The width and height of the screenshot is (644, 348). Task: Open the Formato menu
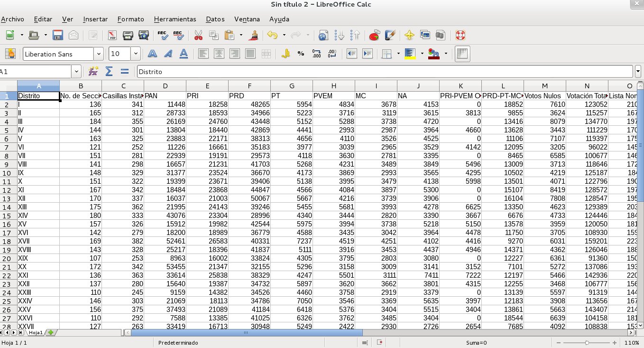click(130, 19)
